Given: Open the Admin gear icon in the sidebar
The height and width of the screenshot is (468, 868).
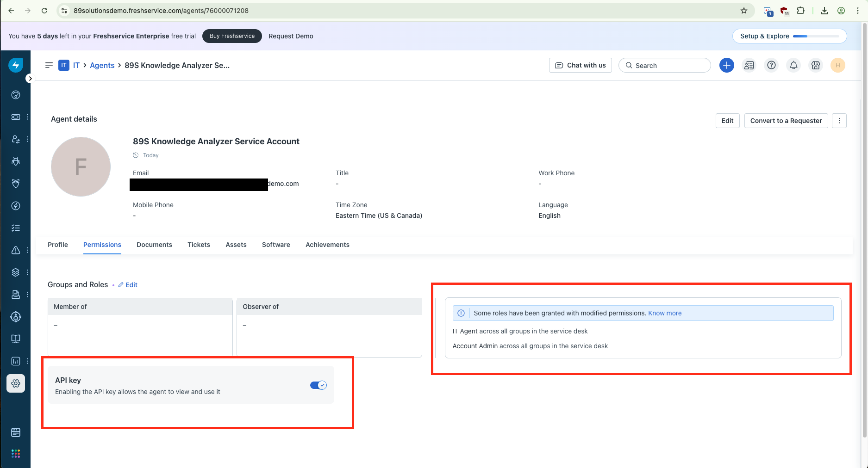Looking at the screenshot, I should (x=16, y=383).
